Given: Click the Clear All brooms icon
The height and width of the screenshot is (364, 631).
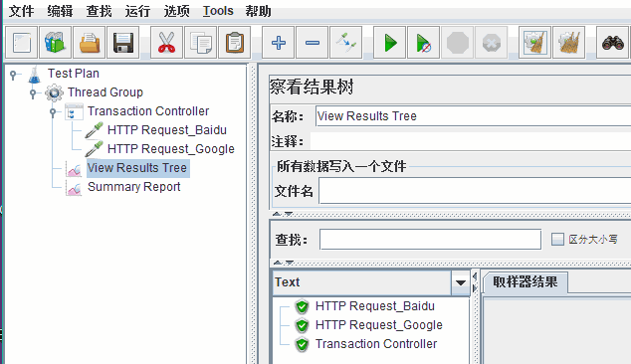Looking at the screenshot, I should pos(568,43).
